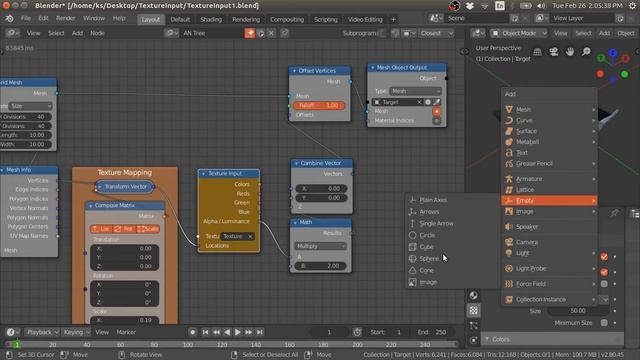640x360 pixels.
Task: Open the File menu
Action: 26,19
